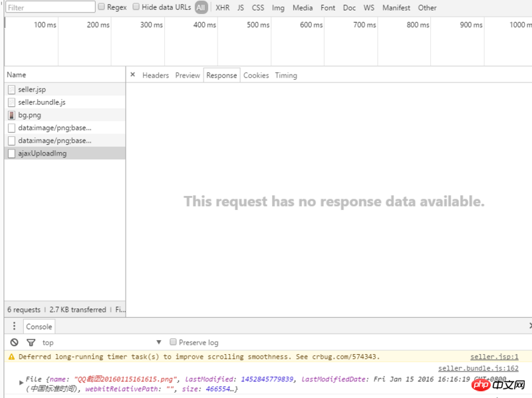Click the seller.bundle.js request icon
This screenshot has height=398, width=532.
[11, 102]
